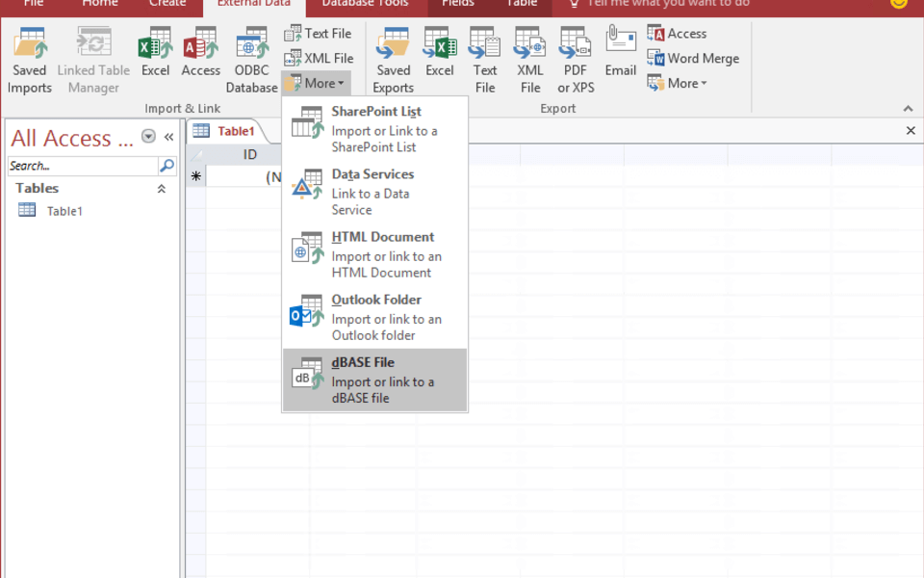Import an XML File
Image resolution: width=924 pixels, height=578 pixels.
click(x=319, y=59)
